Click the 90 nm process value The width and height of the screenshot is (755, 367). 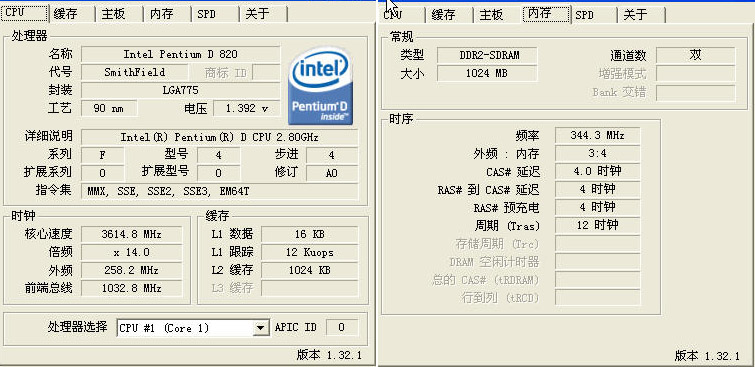[x=109, y=108]
